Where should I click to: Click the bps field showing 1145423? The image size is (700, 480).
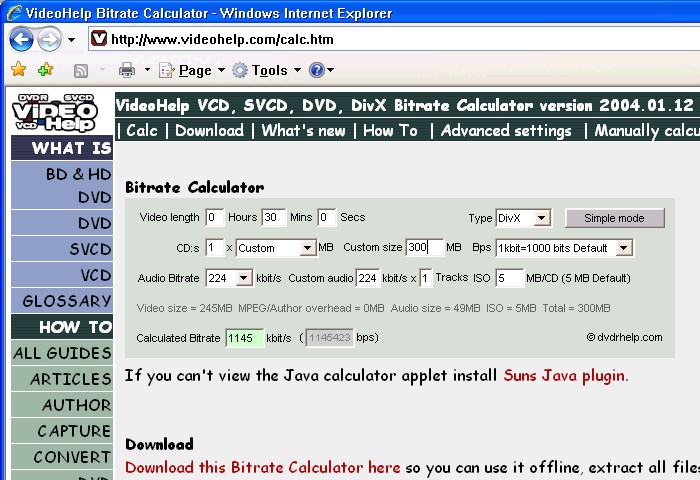(x=329, y=338)
